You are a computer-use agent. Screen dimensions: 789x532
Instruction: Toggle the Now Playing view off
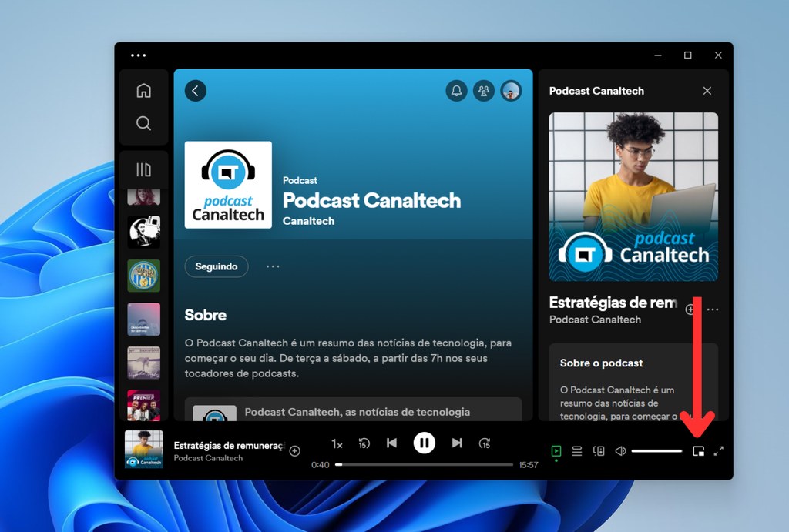556,451
